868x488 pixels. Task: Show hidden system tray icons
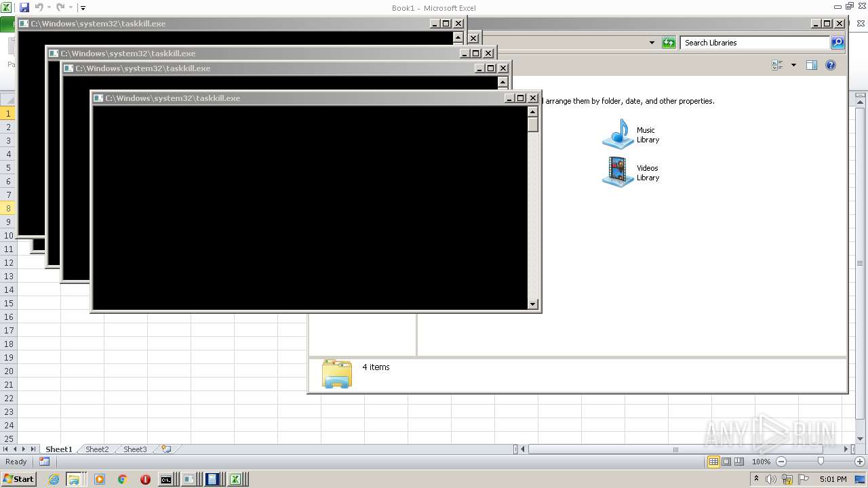[x=756, y=479]
